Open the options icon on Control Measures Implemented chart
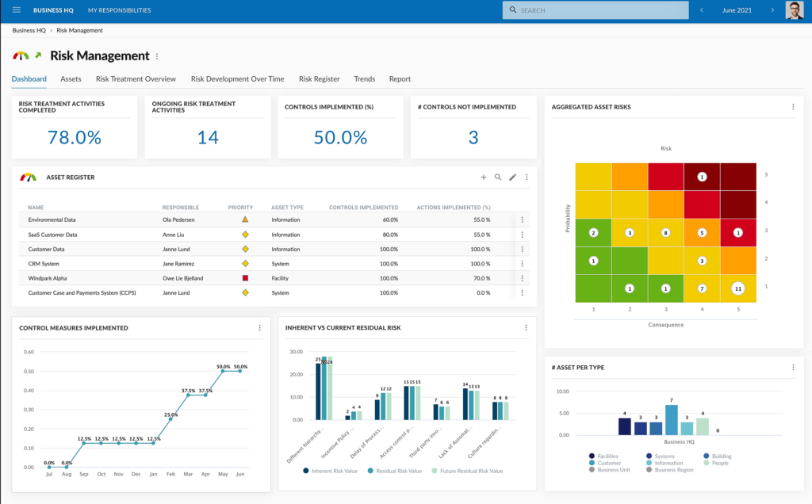 [259, 327]
